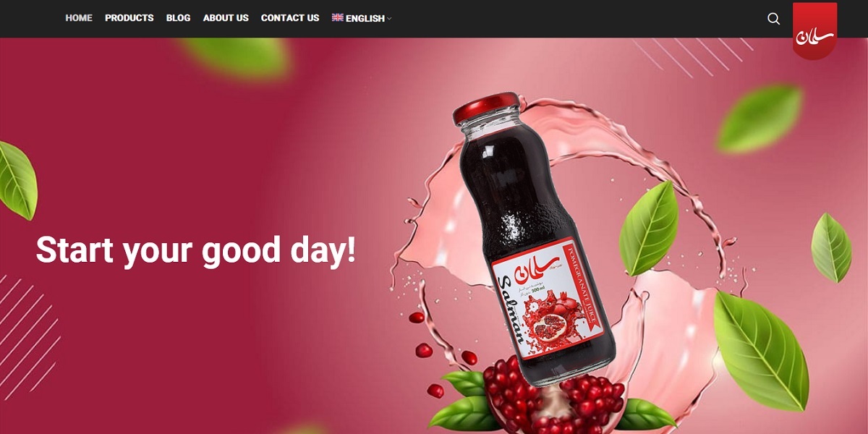This screenshot has height=434, width=868.
Task: Open the ABOUT US page
Action: click(226, 18)
